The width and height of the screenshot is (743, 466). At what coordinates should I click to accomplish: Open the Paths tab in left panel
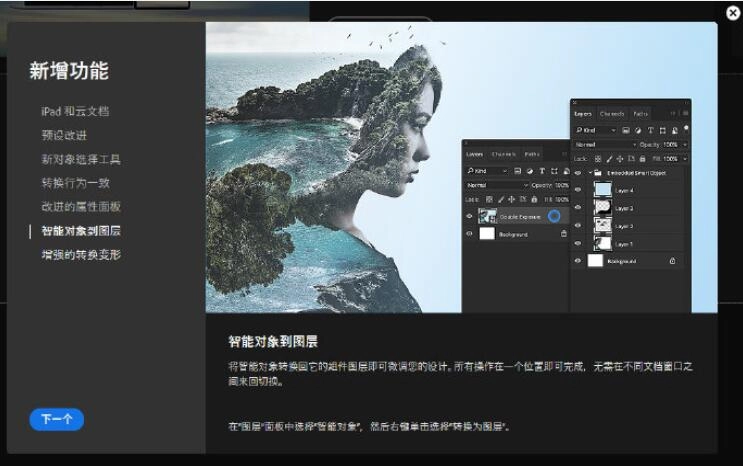click(x=532, y=154)
